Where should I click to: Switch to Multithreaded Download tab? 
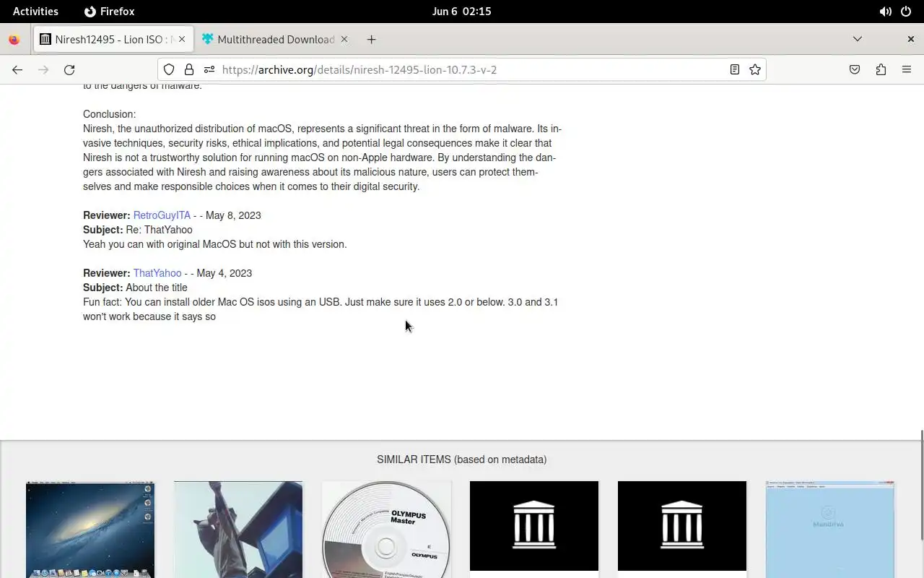click(x=275, y=39)
